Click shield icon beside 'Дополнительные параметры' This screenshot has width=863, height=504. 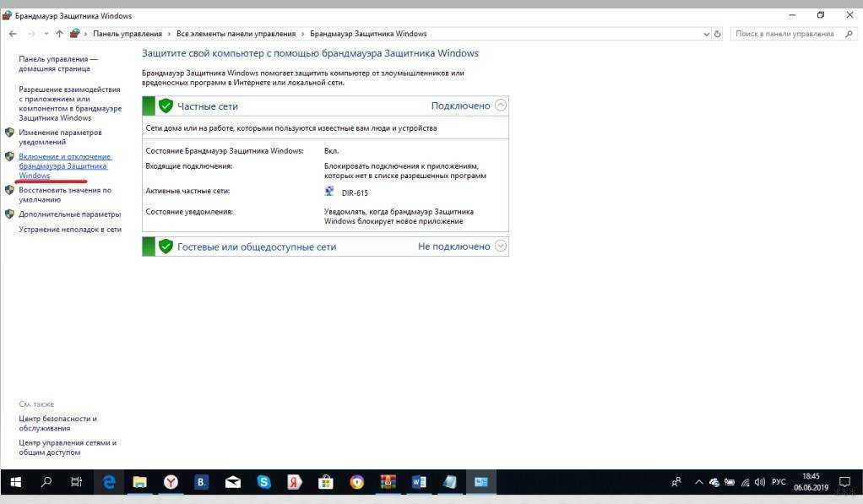[x=9, y=214]
